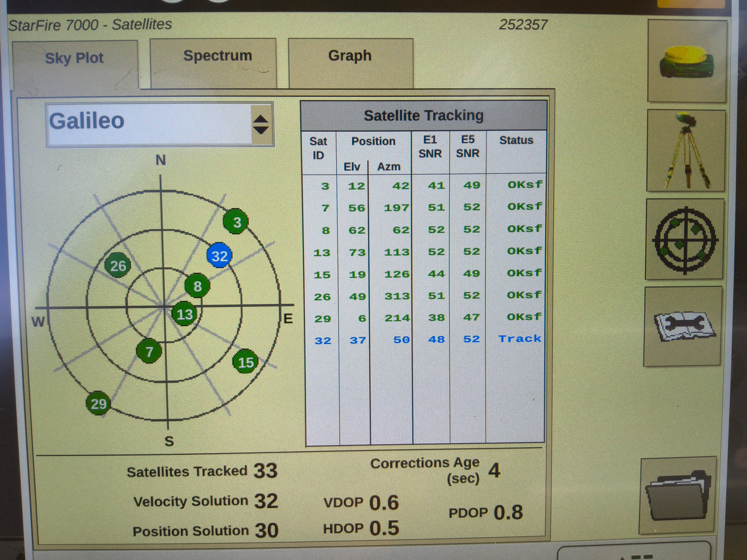Image resolution: width=747 pixels, height=560 pixels.
Task: Click the serial number 252357
Action: 523,25
